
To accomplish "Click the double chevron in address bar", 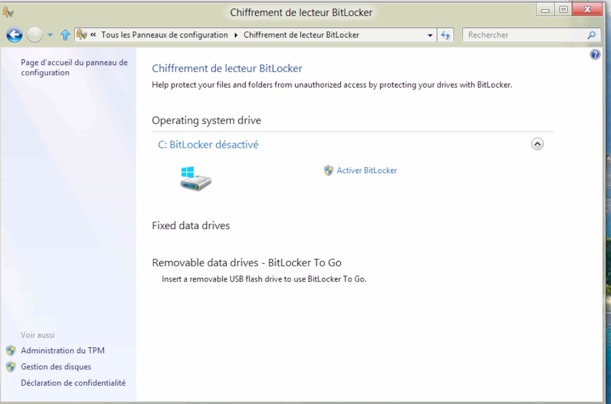I will pos(93,35).
